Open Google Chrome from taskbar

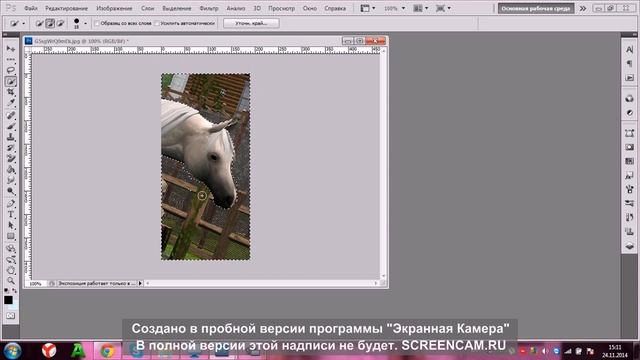(108, 351)
